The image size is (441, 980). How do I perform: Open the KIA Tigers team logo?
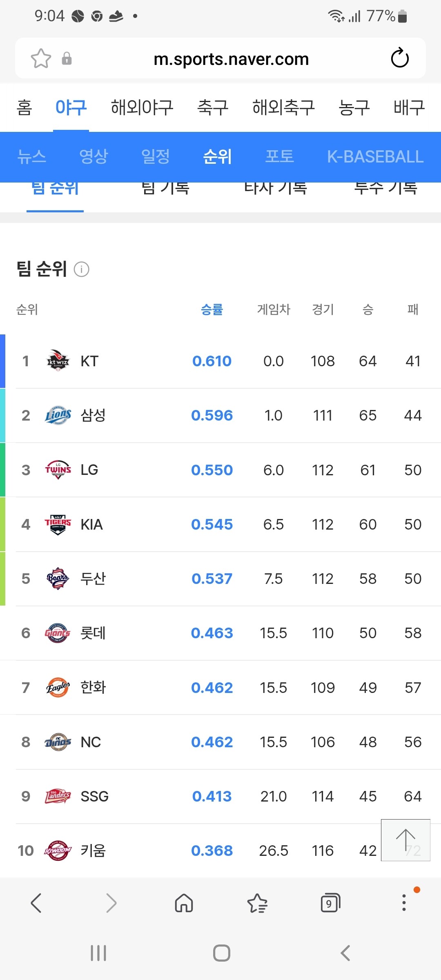coord(58,524)
